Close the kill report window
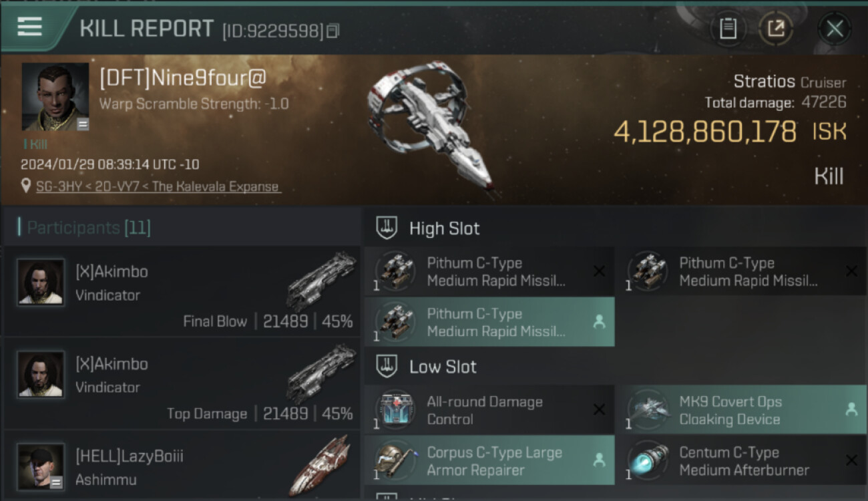The image size is (868, 501). pyautogui.click(x=834, y=29)
